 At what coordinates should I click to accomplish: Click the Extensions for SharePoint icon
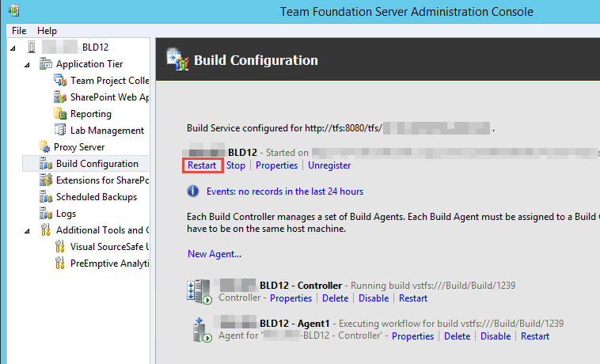tap(46, 180)
